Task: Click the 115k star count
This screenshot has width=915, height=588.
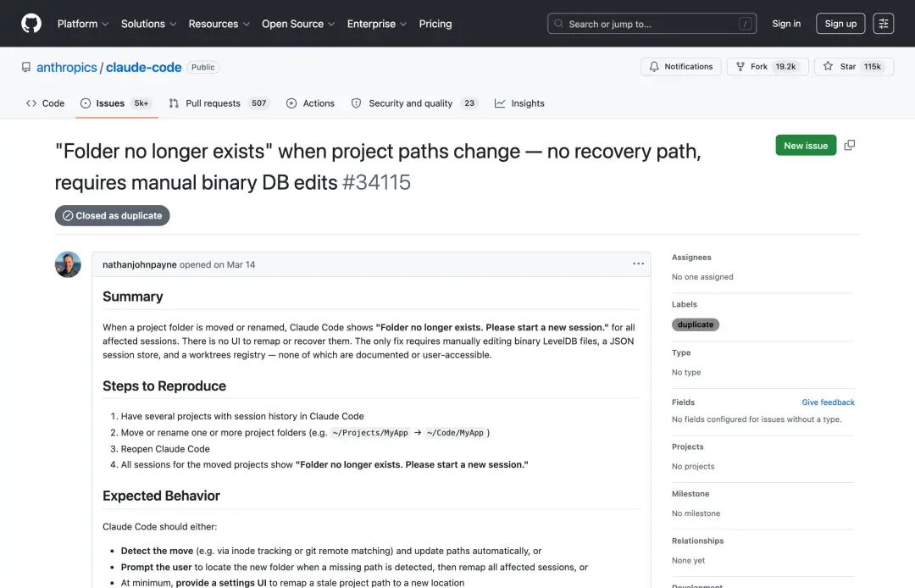Action: [873, 66]
